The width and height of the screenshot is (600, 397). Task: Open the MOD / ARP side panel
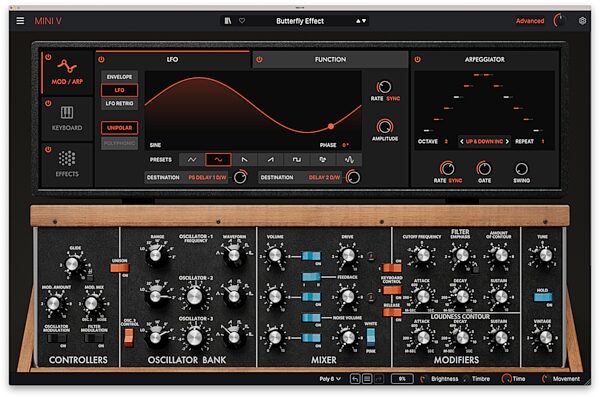pyautogui.click(x=67, y=73)
